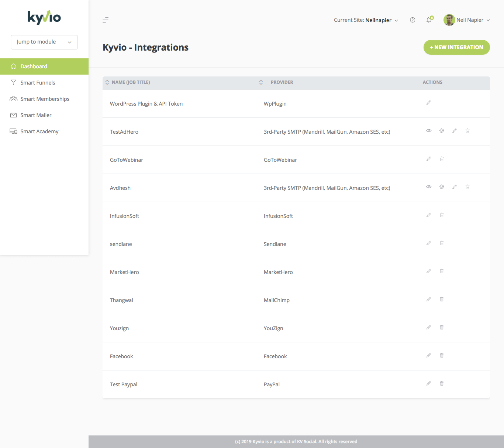
Task: Edit the Youzign integration
Action: 429,327
